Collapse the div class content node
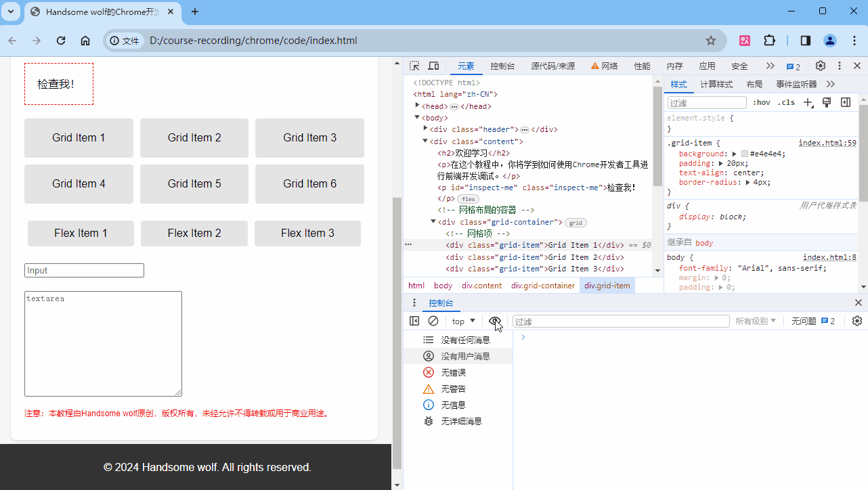Screen dimensions: 868x490 426,141
